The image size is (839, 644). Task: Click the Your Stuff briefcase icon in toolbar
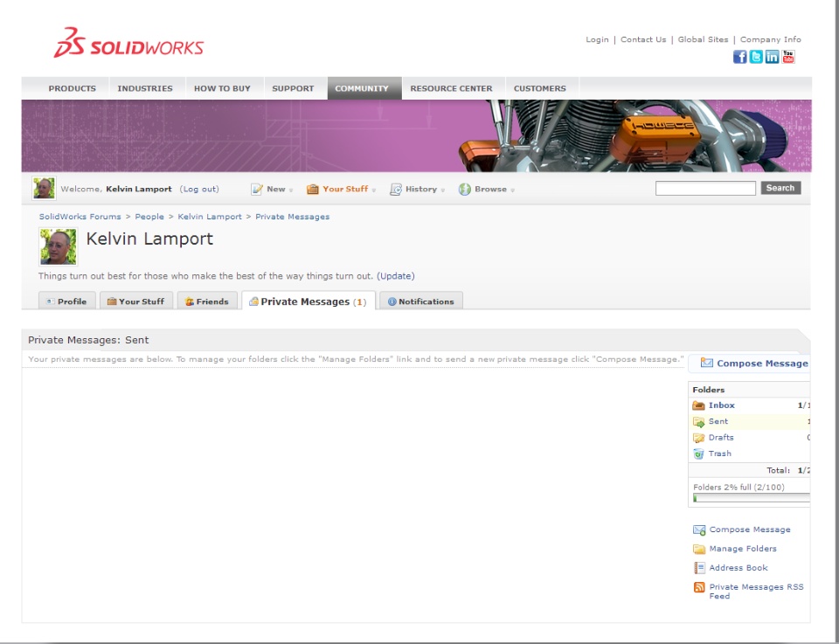[x=313, y=189]
